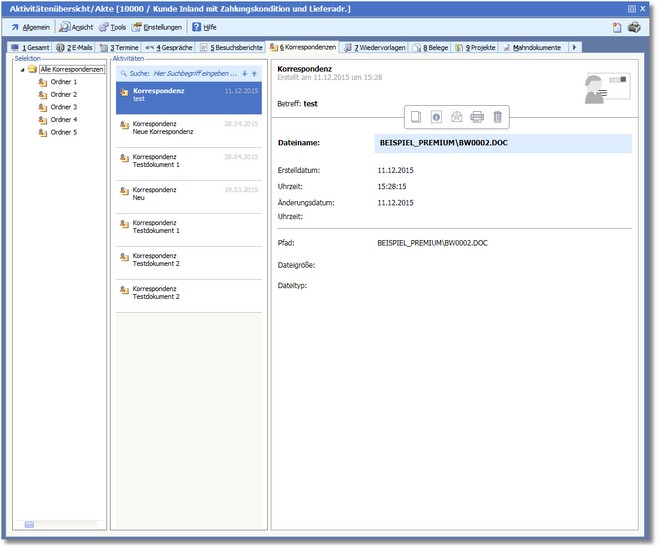Click the document icon left of top-right printer

click(x=617, y=27)
